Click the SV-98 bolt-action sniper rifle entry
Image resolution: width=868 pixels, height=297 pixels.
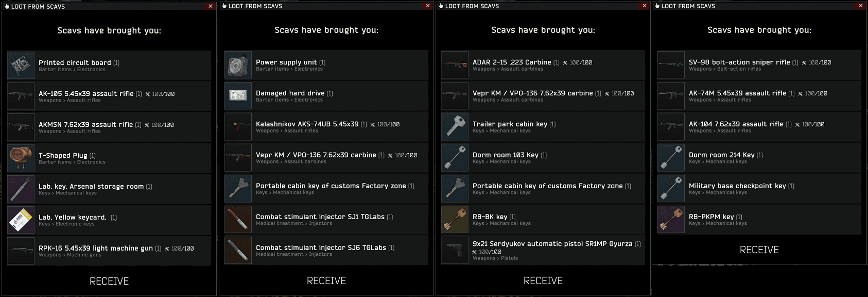[759, 65]
